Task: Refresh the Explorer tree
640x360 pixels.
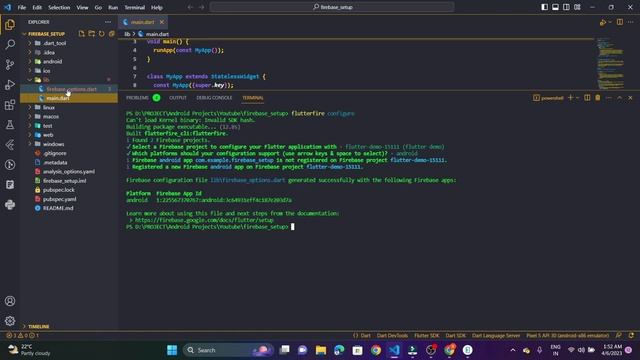Action: pyautogui.click(x=102, y=34)
